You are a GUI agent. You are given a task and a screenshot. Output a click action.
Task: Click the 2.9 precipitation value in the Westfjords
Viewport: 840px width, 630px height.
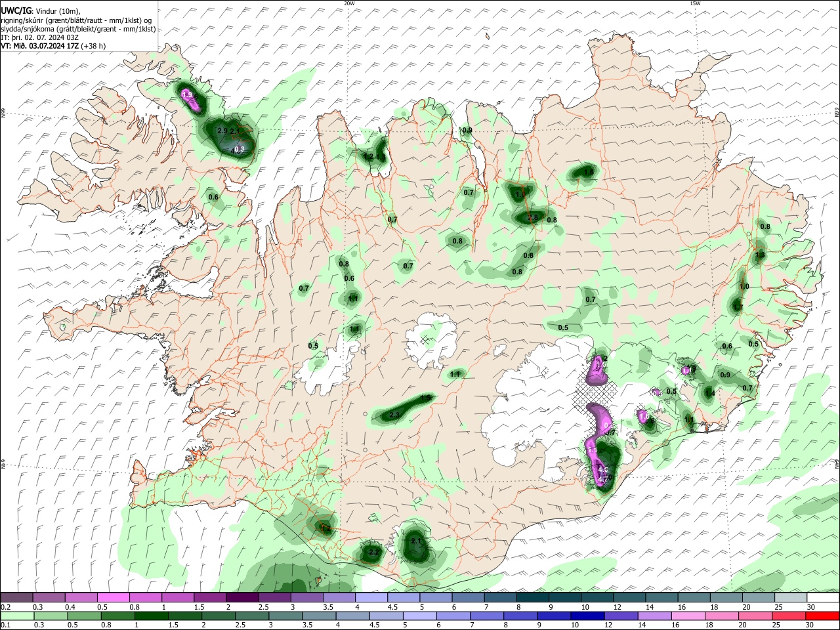(x=222, y=131)
